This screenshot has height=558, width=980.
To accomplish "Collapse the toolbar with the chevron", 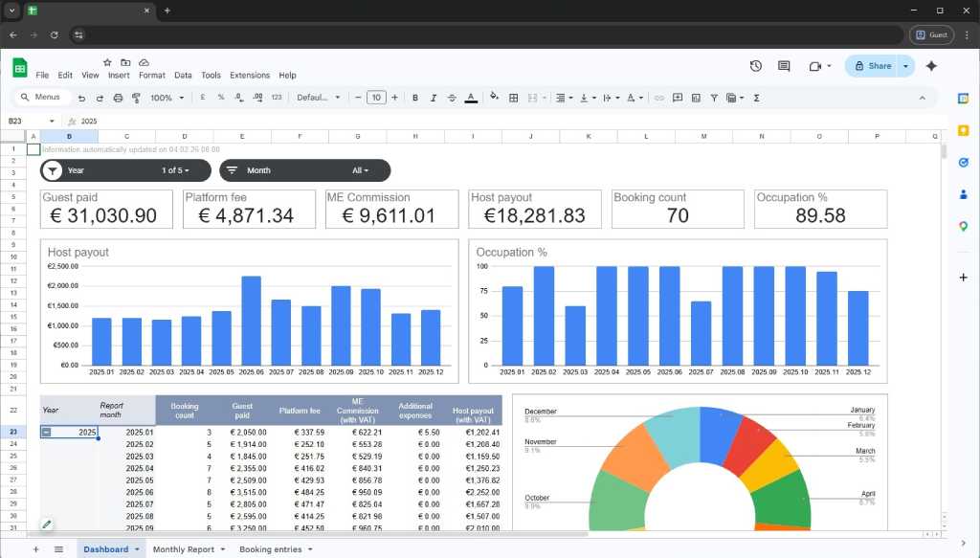I will tap(922, 98).
